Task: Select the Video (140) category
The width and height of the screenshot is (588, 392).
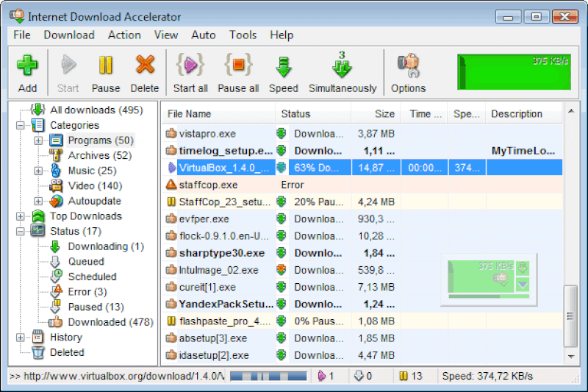Action: 96,185
